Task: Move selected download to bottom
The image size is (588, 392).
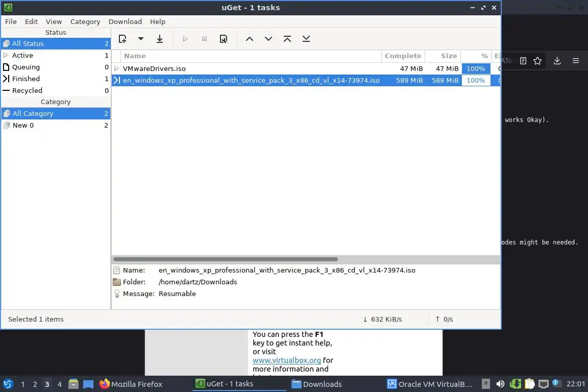Action: 306,39
